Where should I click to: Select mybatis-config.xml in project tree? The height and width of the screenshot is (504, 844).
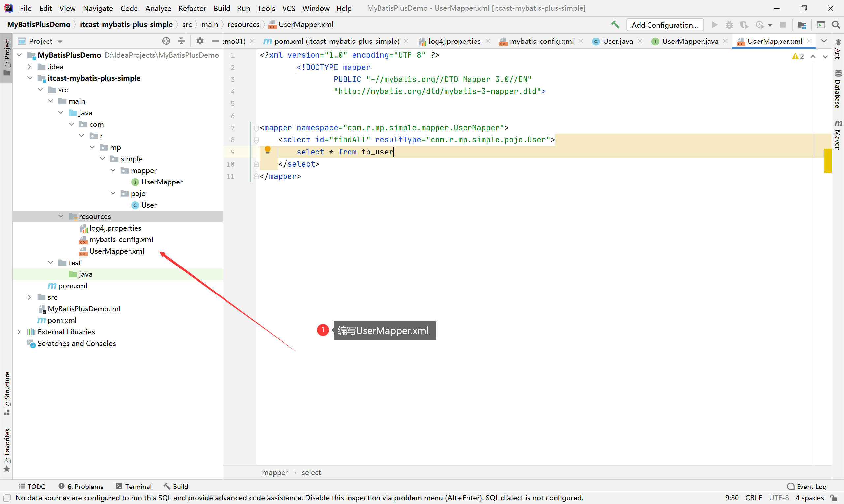click(x=121, y=239)
